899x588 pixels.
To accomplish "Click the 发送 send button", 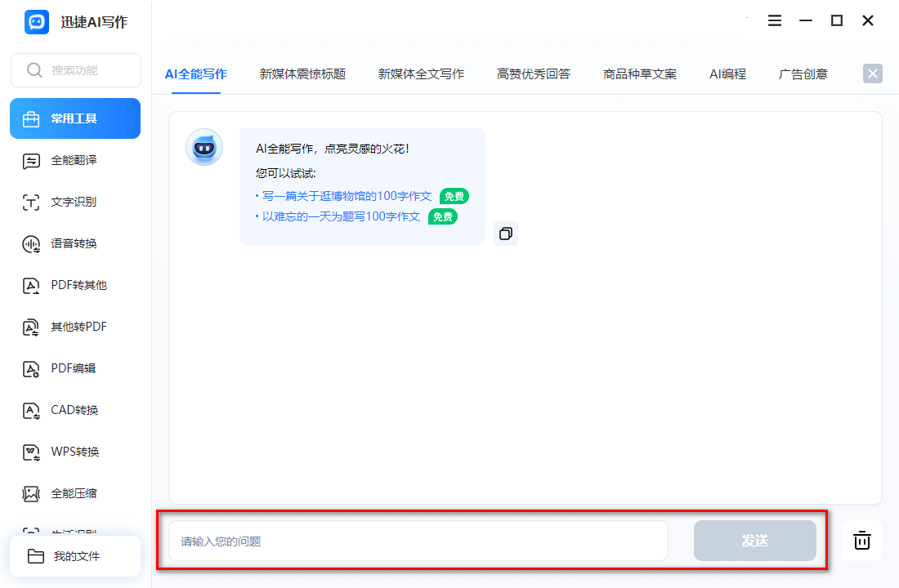I will 754,541.
